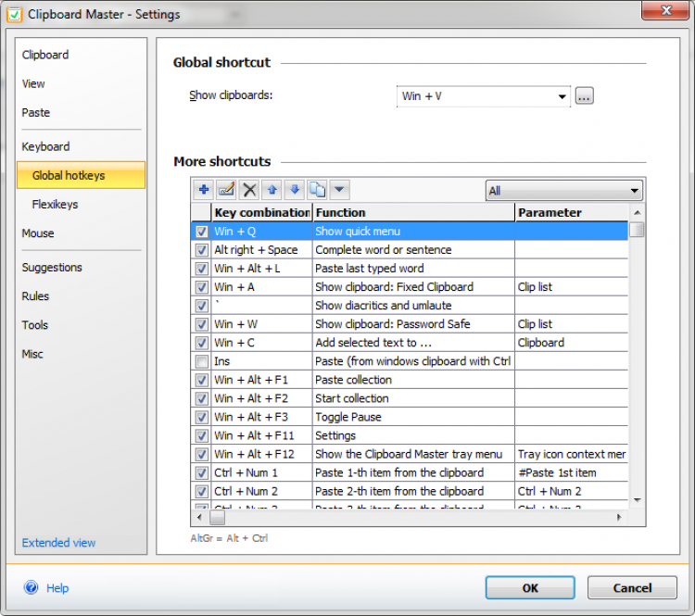Viewport: 695px width, 616px height.
Task: Click the vertical scrollbar down arrow
Action: coord(637,500)
